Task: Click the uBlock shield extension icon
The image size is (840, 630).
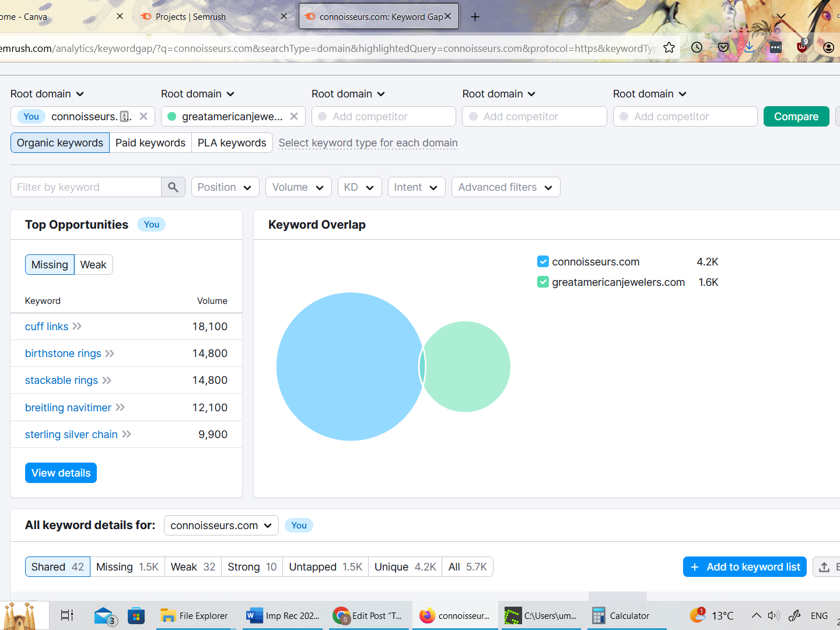Action: click(803, 47)
